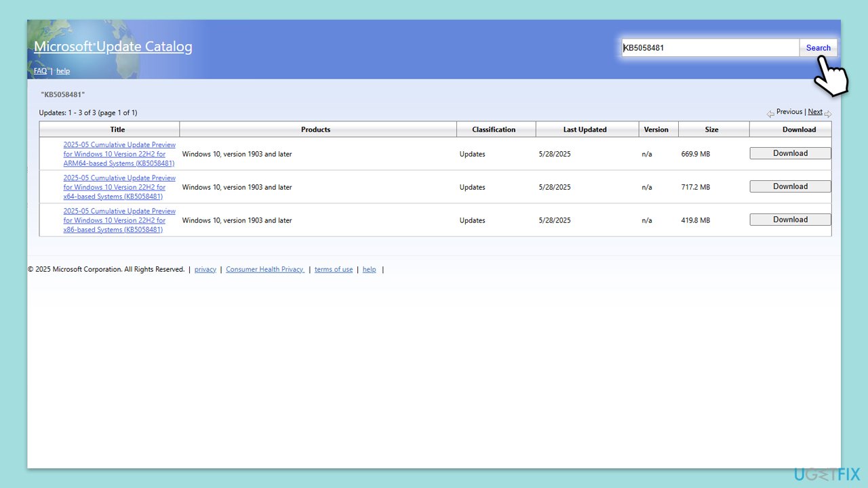Viewport: 868px width, 488px height.
Task: Sort by Last Updated column header
Action: click(x=585, y=129)
